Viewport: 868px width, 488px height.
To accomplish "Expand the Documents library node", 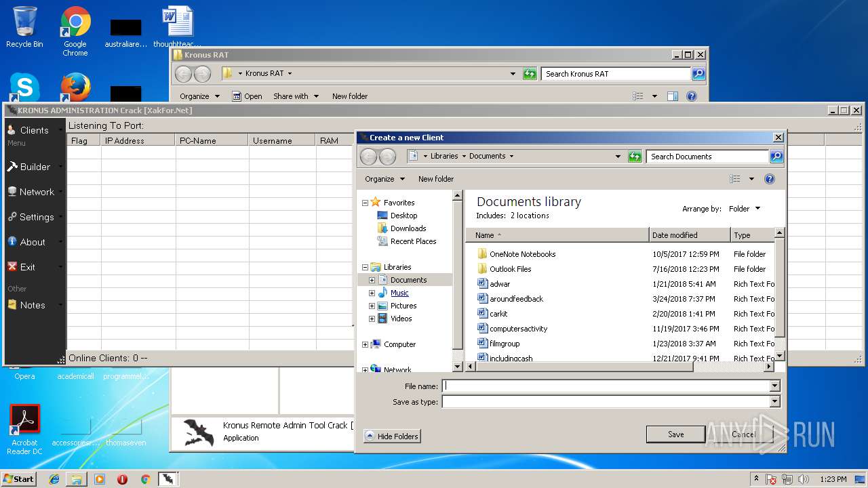I will click(372, 280).
